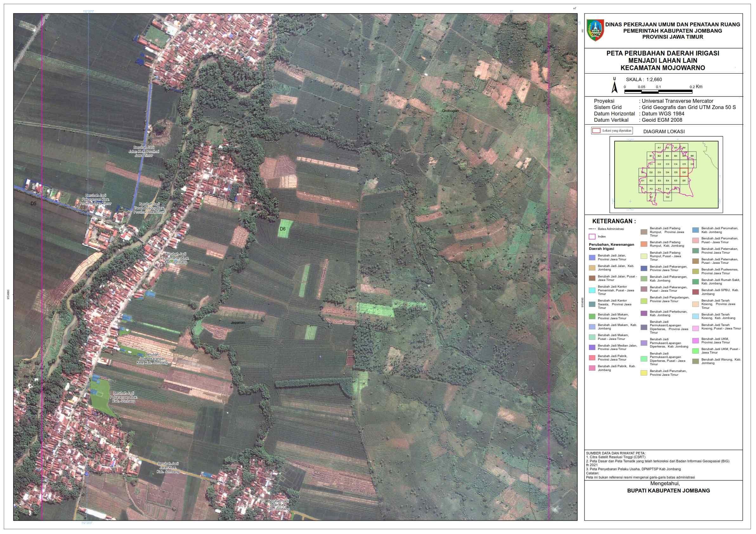Select the E4 cell in location diagram
Viewport: 756px width, 534px height.
coord(668,181)
